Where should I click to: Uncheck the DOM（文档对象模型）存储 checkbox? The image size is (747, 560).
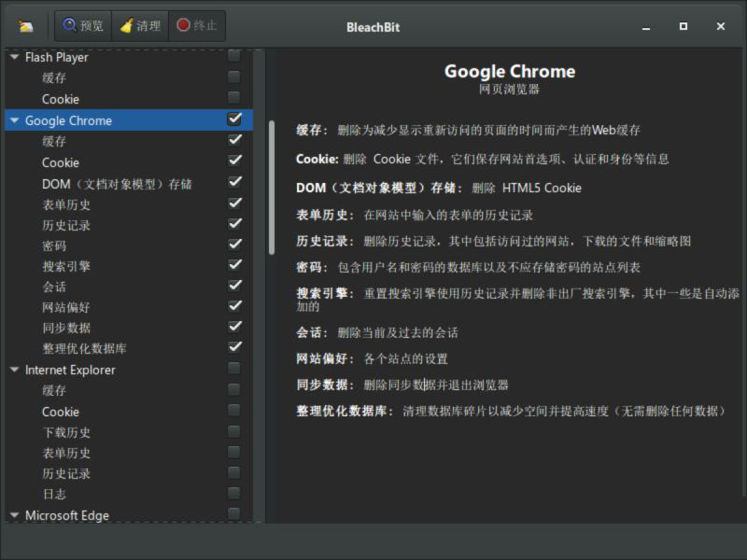pyautogui.click(x=234, y=182)
